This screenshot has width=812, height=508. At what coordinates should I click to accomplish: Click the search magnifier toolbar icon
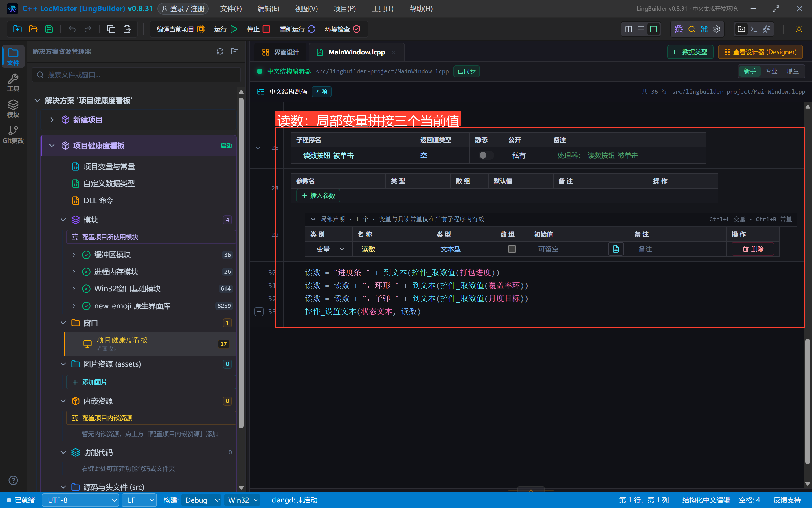point(692,29)
